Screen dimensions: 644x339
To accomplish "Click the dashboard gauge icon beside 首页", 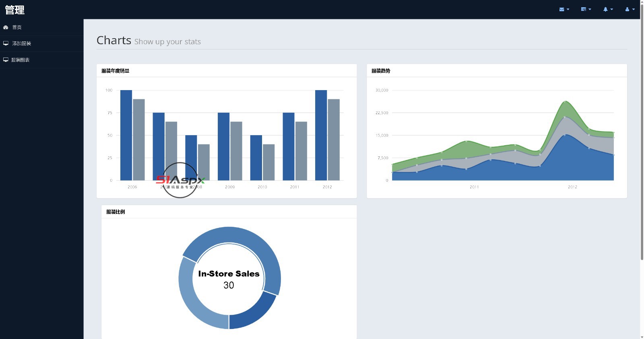I will pyautogui.click(x=6, y=27).
